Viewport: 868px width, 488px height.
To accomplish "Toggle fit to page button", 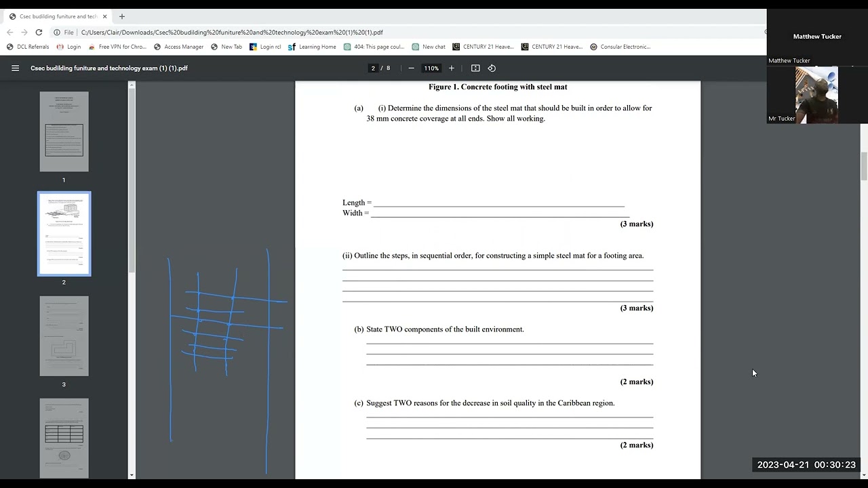I will (x=475, y=68).
